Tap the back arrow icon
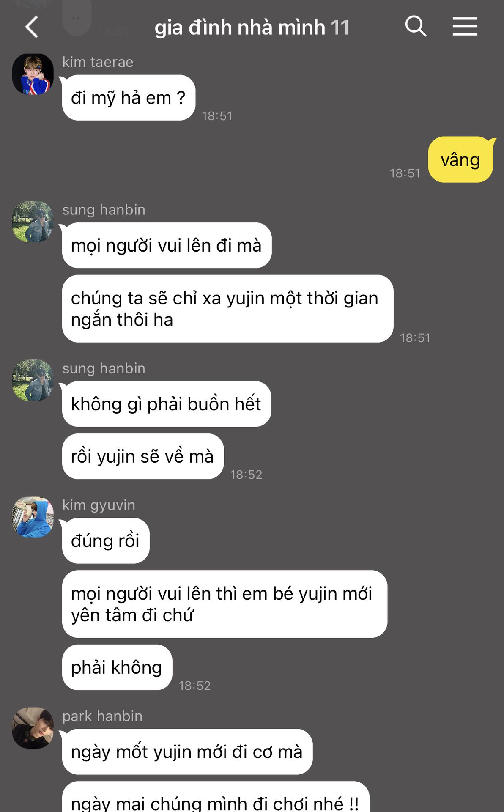The height and width of the screenshot is (812, 504). click(32, 27)
